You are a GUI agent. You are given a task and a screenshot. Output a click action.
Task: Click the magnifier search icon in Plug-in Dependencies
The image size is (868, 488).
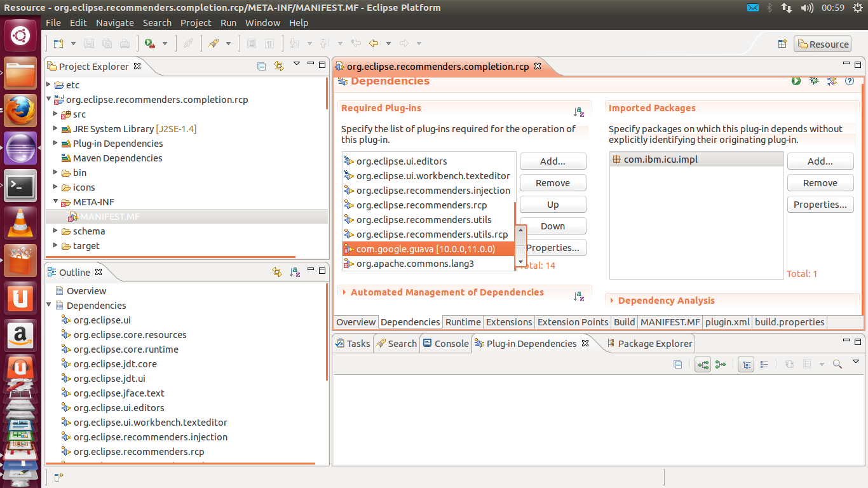[837, 364]
